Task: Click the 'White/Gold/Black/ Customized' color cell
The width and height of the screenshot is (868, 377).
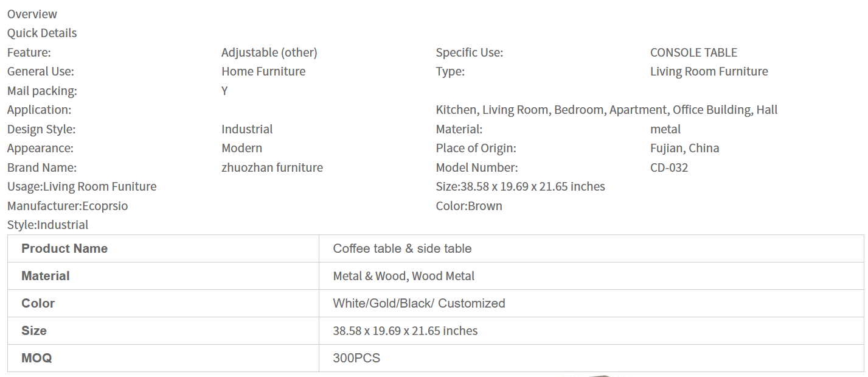Action: (419, 303)
